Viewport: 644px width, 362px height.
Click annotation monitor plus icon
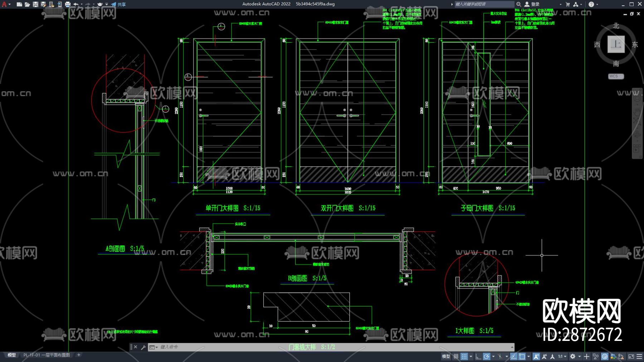[x=586, y=357]
